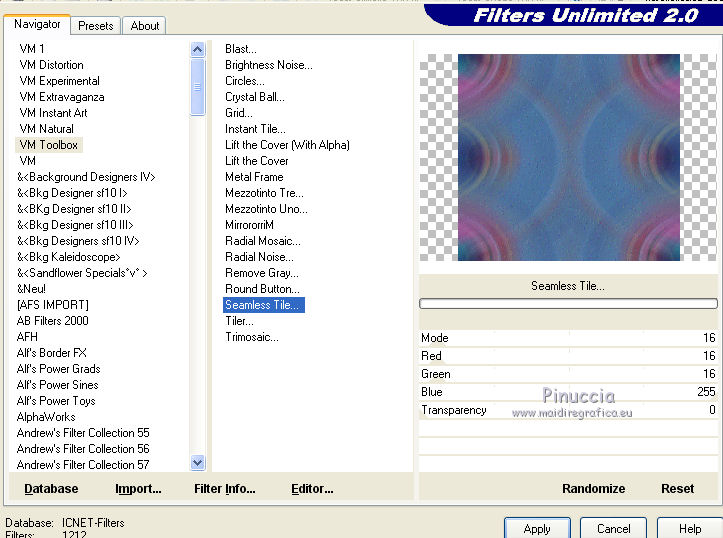Pick the Brightness Noise... filter
Image resolution: width=723 pixels, height=538 pixels.
[269, 65]
